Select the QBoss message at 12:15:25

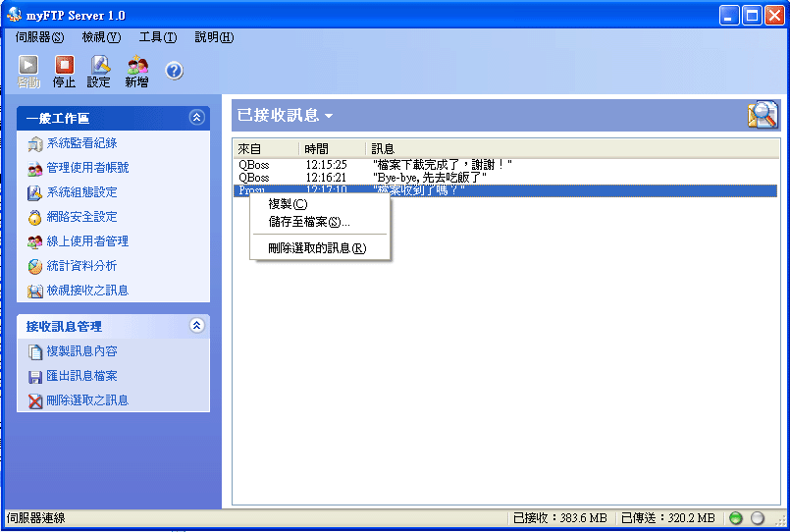(505, 165)
